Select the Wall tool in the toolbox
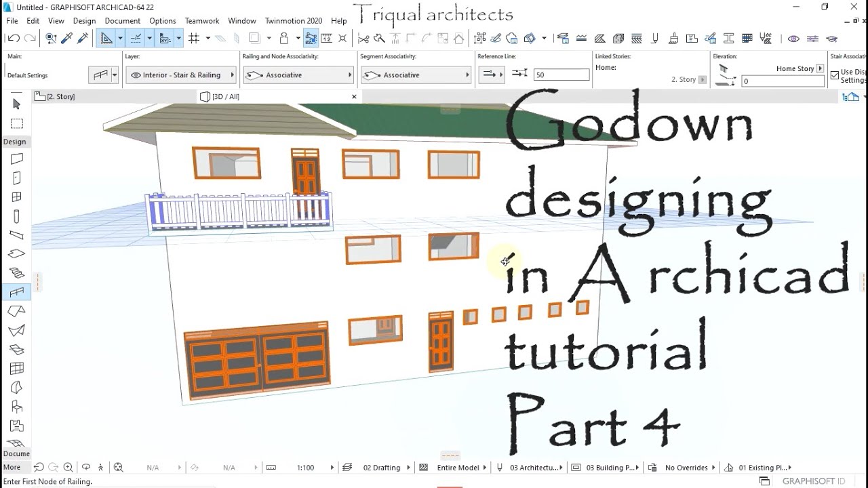The image size is (868, 488). (17, 159)
